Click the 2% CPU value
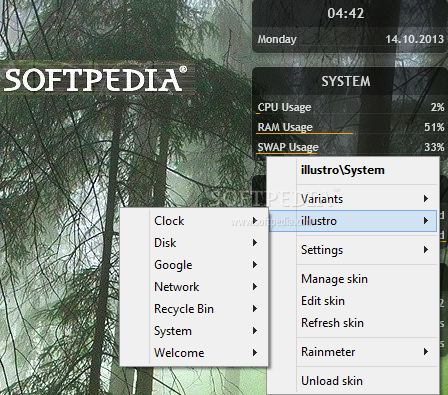This screenshot has height=395, width=448. pyautogui.click(x=437, y=107)
